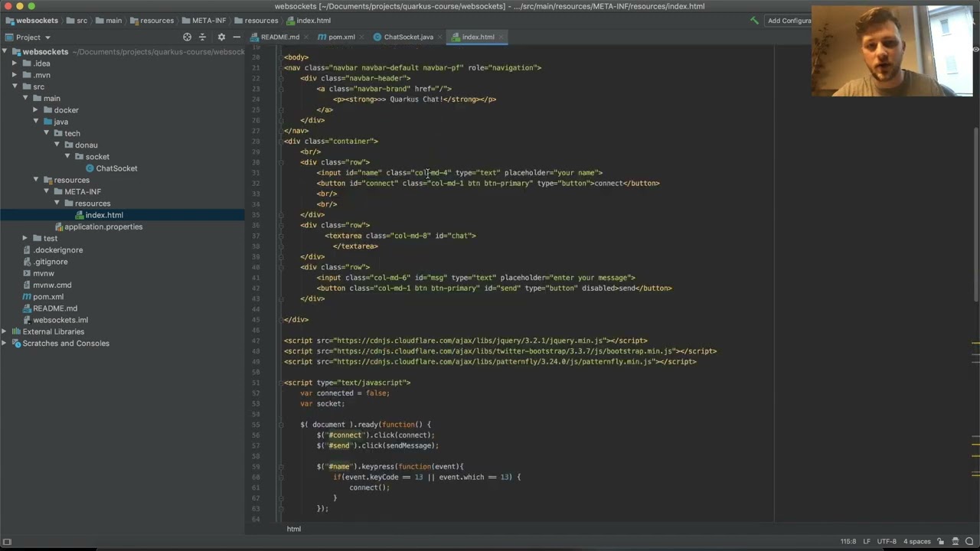Viewport: 980px width, 551px height.
Task: Hide the Project tool window
Action: [237, 37]
